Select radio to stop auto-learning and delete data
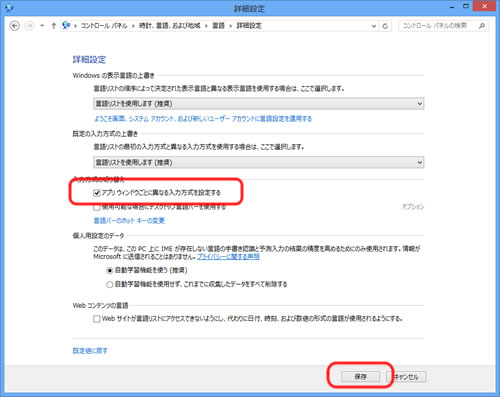The width and height of the screenshot is (500, 397). pos(110,284)
